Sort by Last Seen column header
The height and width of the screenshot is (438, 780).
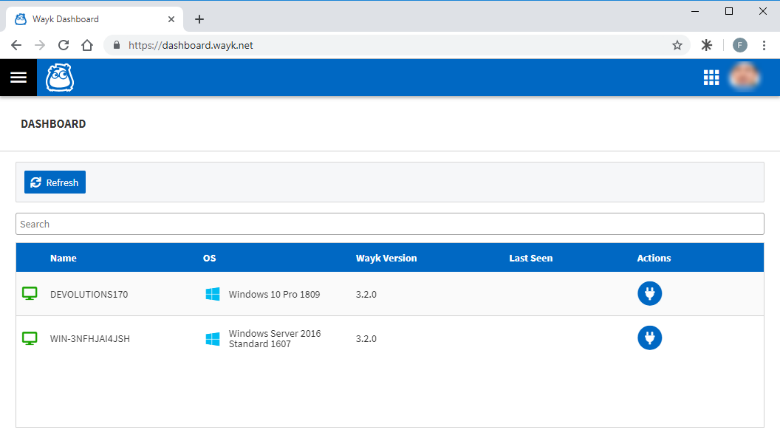[x=531, y=258]
